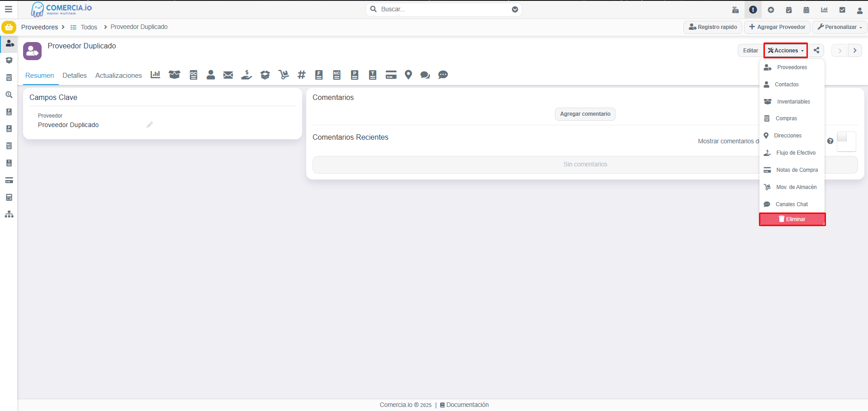Switch to the Actualizaciones tab
Image resolution: width=868 pixels, height=411 pixels.
[x=119, y=76]
